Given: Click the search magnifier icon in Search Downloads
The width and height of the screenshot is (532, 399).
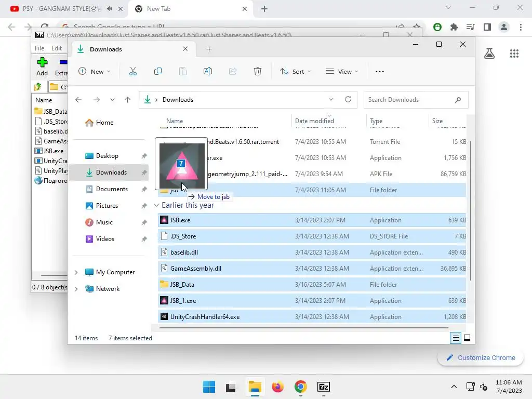Looking at the screenshot, I should [x=458, y=100].
